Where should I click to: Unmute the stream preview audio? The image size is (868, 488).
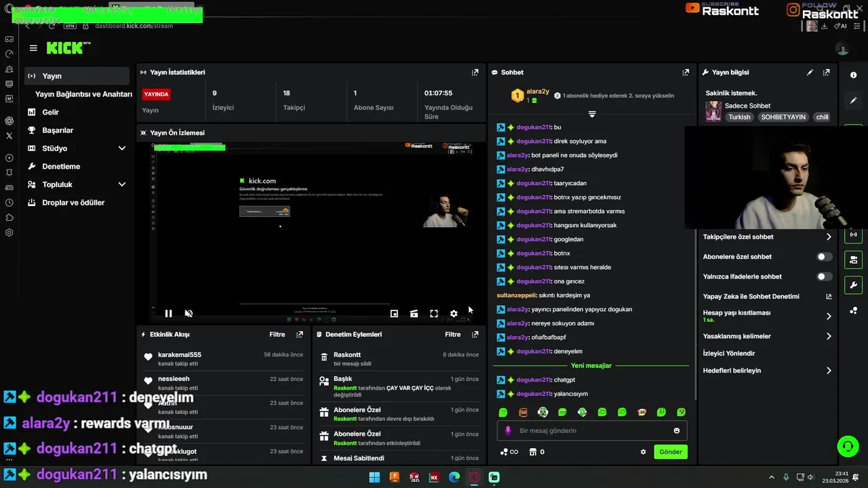point(189,313)
